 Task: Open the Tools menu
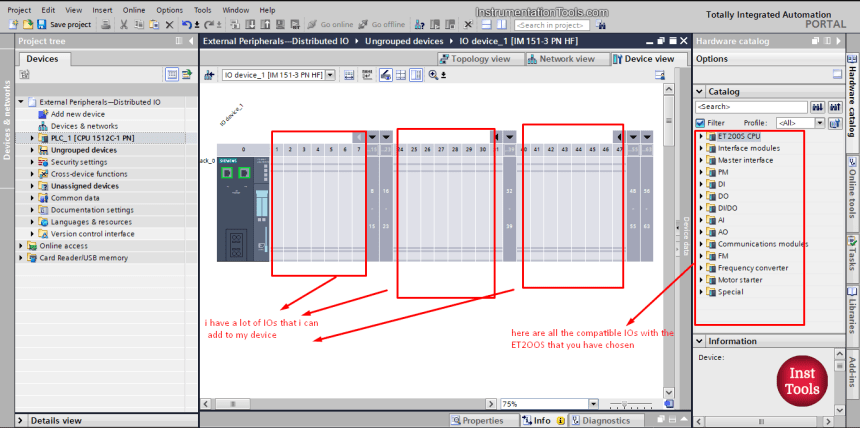(202, 10)
